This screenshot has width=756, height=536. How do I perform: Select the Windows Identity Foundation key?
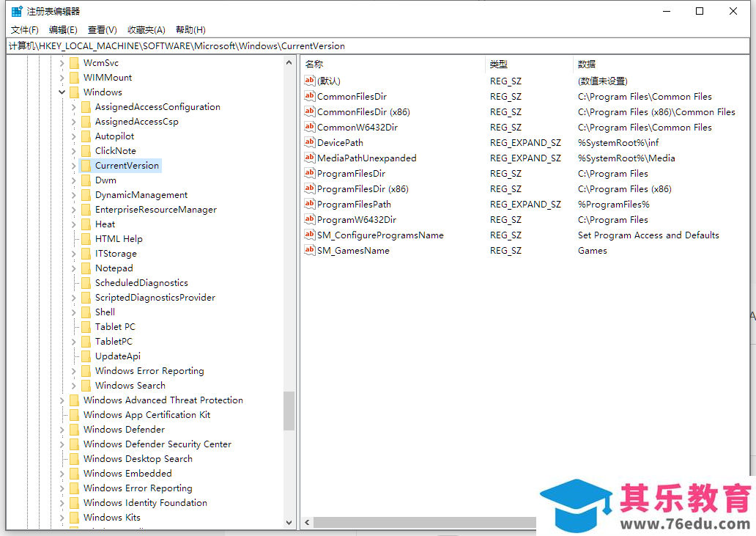[145, 503]
